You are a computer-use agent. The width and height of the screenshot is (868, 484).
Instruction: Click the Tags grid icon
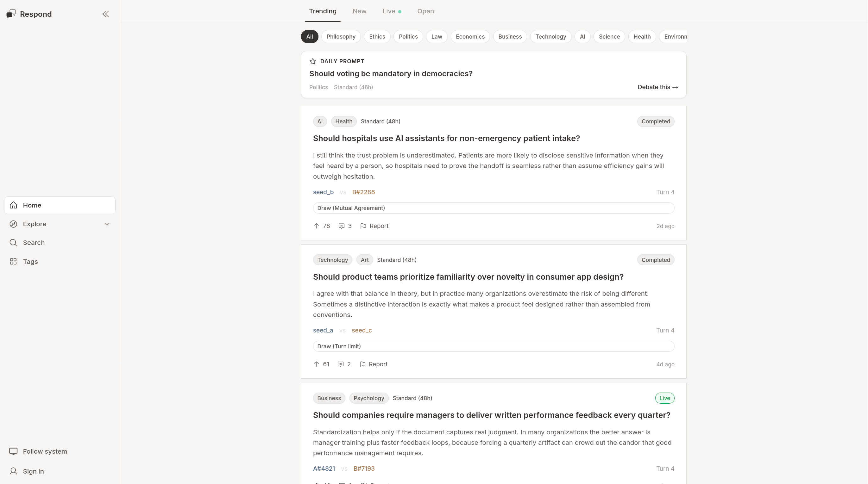coord(14,261)
